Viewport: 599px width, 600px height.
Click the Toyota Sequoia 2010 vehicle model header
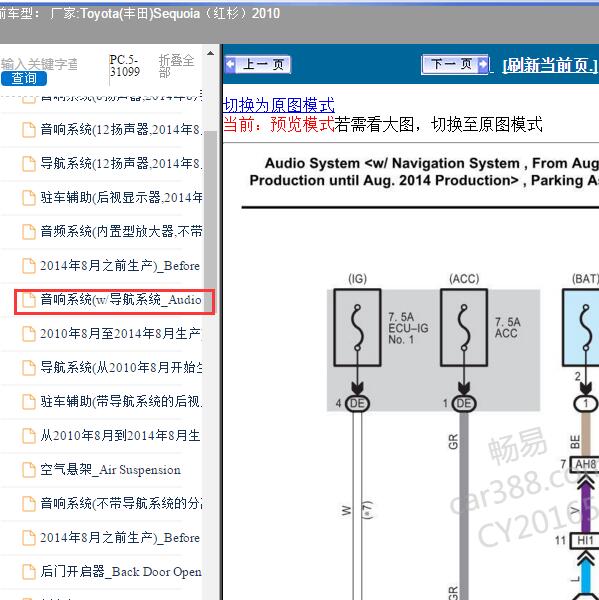coord(140,14)
